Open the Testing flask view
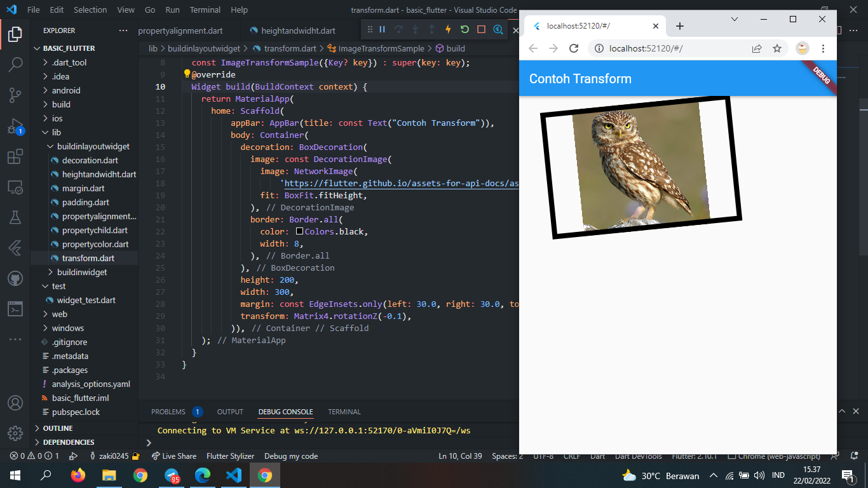Screen dimensions: 868x488 (15, 215)
